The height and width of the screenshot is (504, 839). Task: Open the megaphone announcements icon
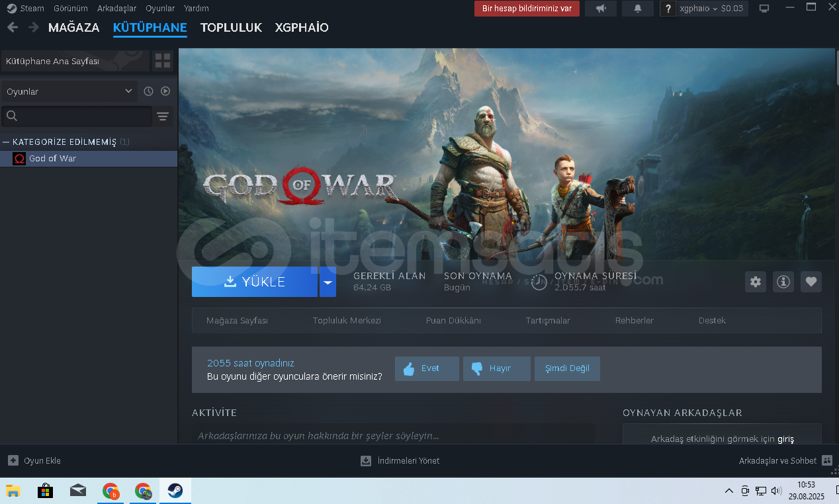tap(601, 9)
